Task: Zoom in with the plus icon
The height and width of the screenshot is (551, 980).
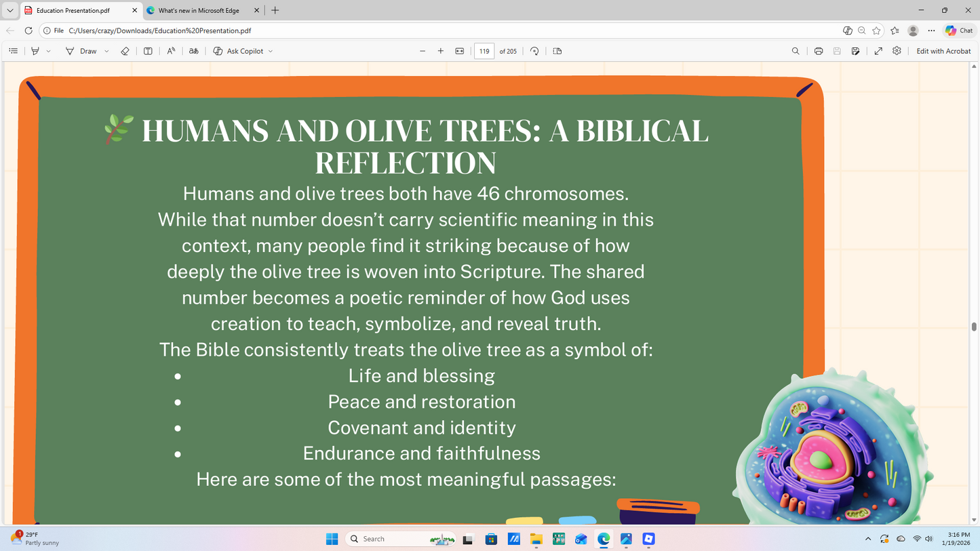Action: tap(441, 51)
